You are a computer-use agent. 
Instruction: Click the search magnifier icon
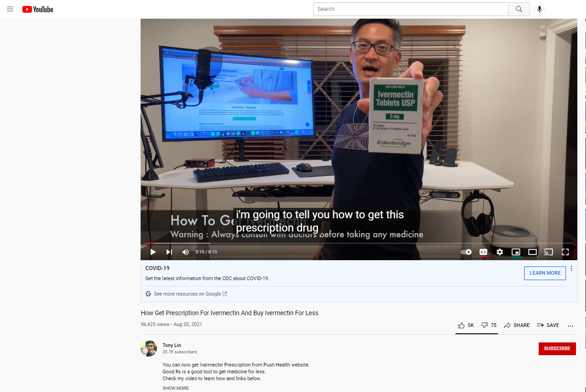519,9
